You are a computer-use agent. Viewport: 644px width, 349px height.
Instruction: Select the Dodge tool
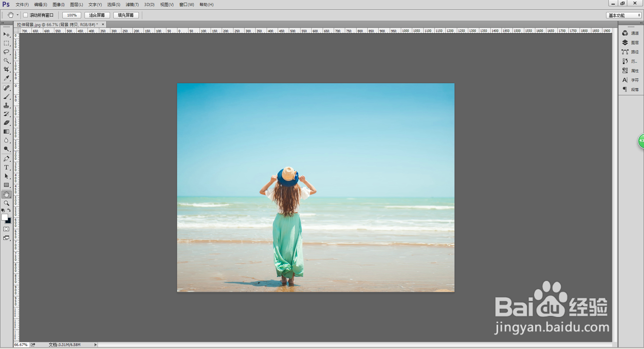(x=6, y=149)
